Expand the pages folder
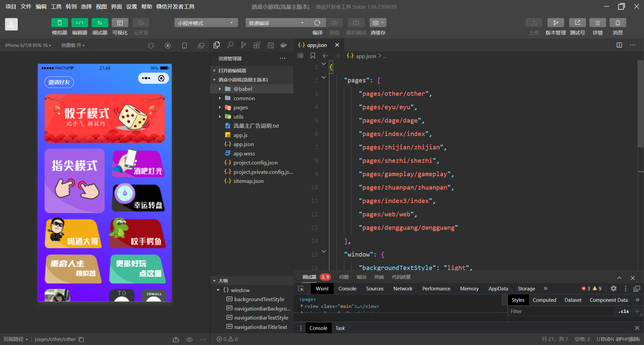The height and width of the screenshot is (345, 644). [x=252, y=107]
